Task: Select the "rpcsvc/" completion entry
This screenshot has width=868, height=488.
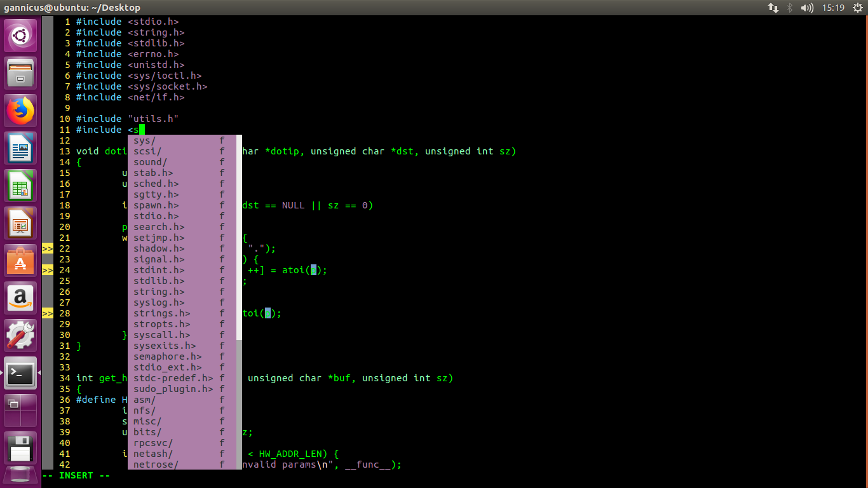Action: click(x=182, y=443)
